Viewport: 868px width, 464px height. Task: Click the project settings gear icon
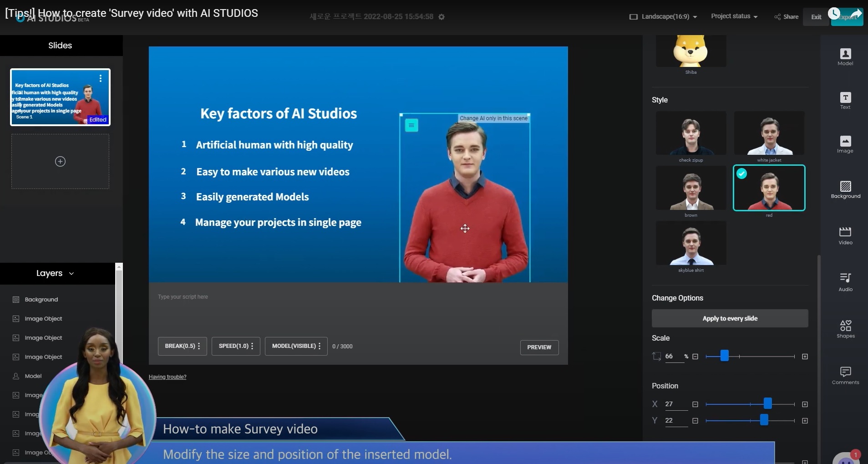(442, 17)
